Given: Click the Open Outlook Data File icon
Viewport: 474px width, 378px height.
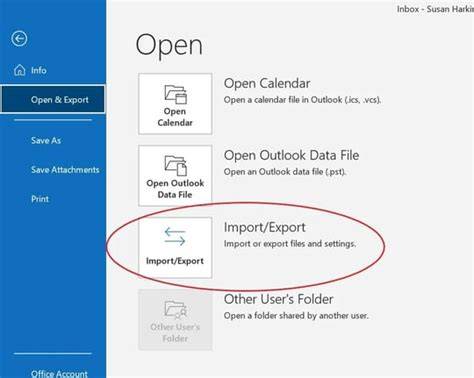Looking at the screenshot, I should [x=175, y=165].
